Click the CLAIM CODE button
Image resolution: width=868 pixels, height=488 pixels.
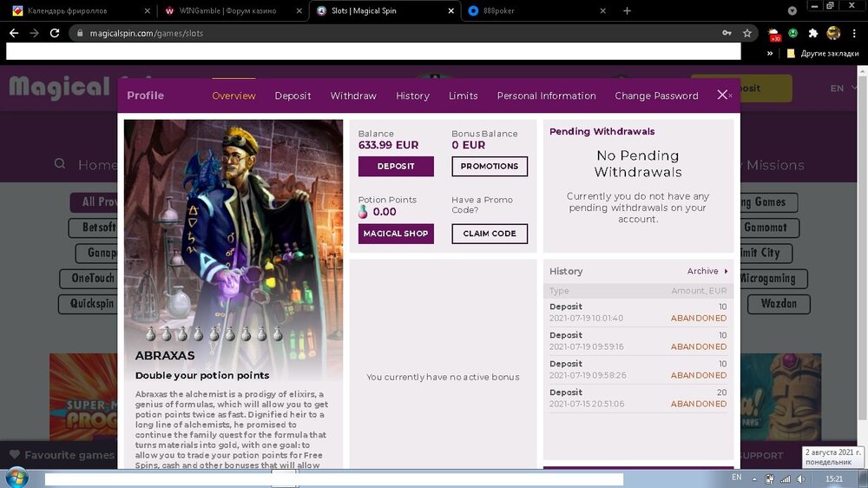pyautogui.click(x=490, y=234)
